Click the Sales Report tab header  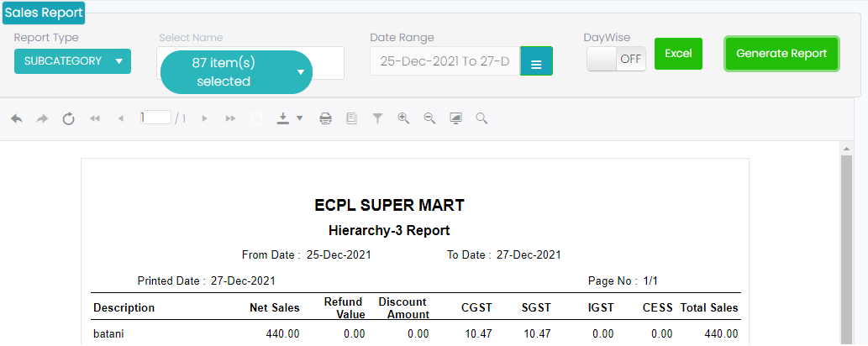click(44, 13)
